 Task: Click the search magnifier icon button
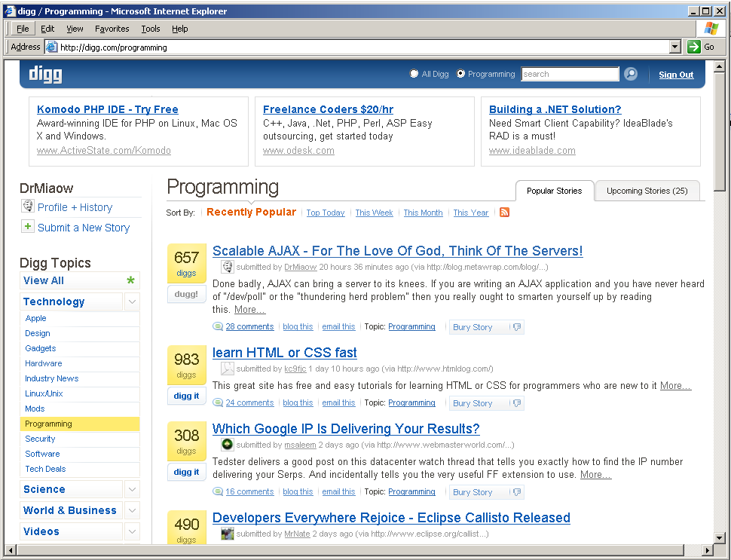pos(631,74)
